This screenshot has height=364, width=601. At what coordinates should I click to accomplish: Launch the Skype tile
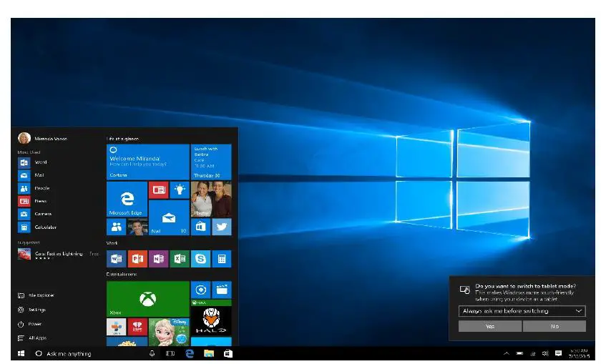click(x=200, y=259)
